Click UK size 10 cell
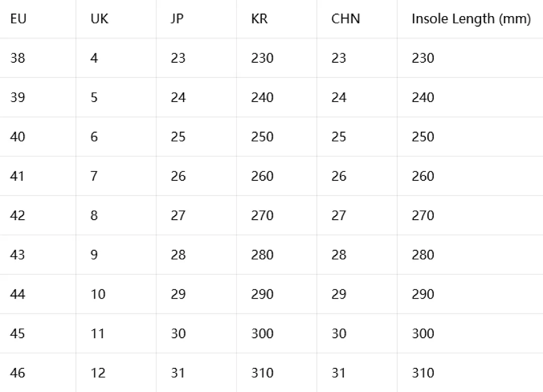The height and width of the screenshot is (392, 543). coord(98,295)
